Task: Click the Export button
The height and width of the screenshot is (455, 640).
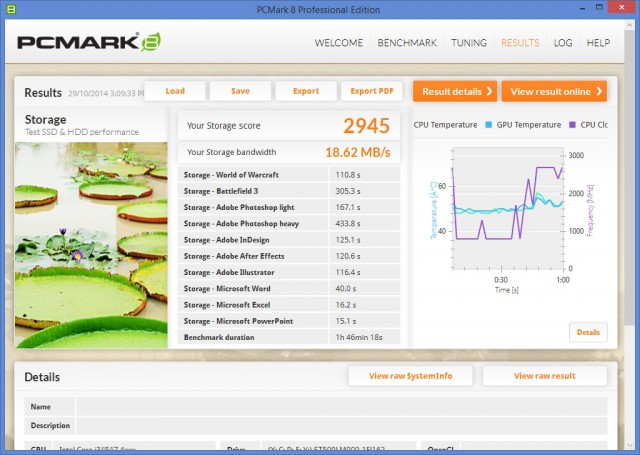Action: click(x=306, y=91)
